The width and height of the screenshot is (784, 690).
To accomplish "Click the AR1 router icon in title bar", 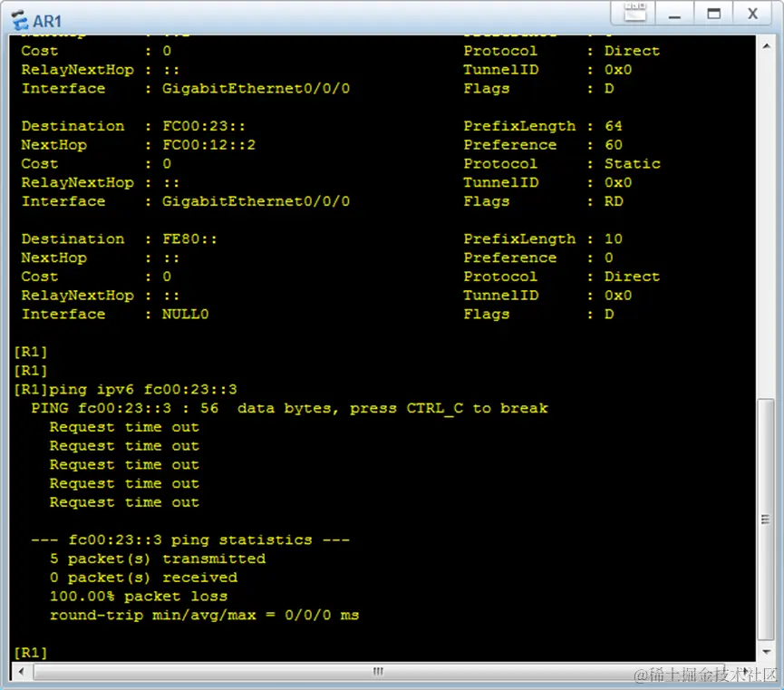I will click(x=20, y=21).
